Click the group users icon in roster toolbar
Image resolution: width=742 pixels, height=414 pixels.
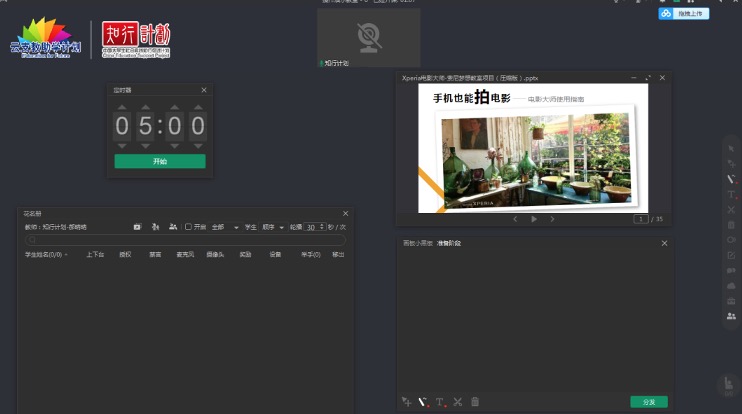pyautogui.click(x=173, y=227)
